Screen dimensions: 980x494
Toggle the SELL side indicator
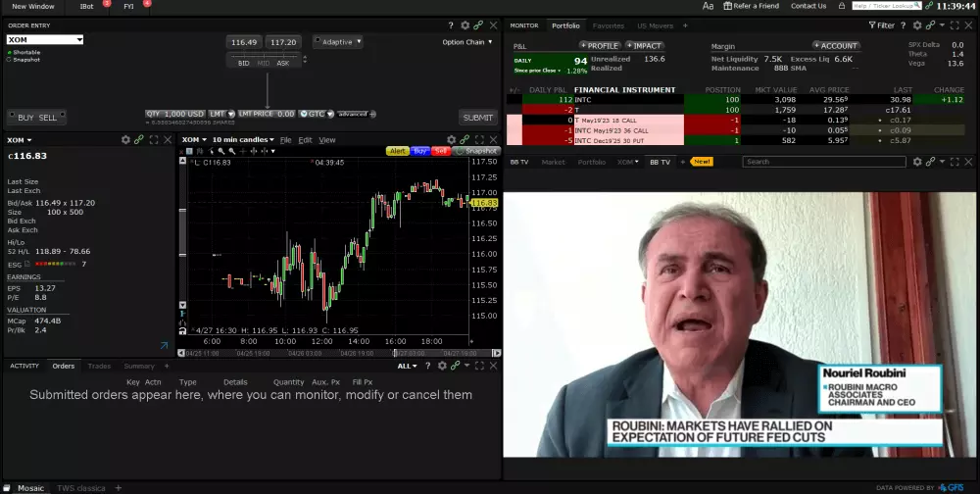(x=61, y=114)
